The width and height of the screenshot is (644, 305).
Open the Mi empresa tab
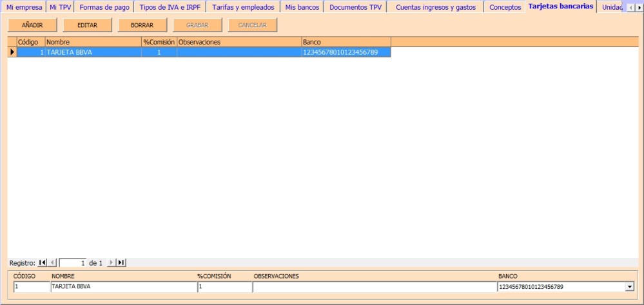[x=24, y=8]
